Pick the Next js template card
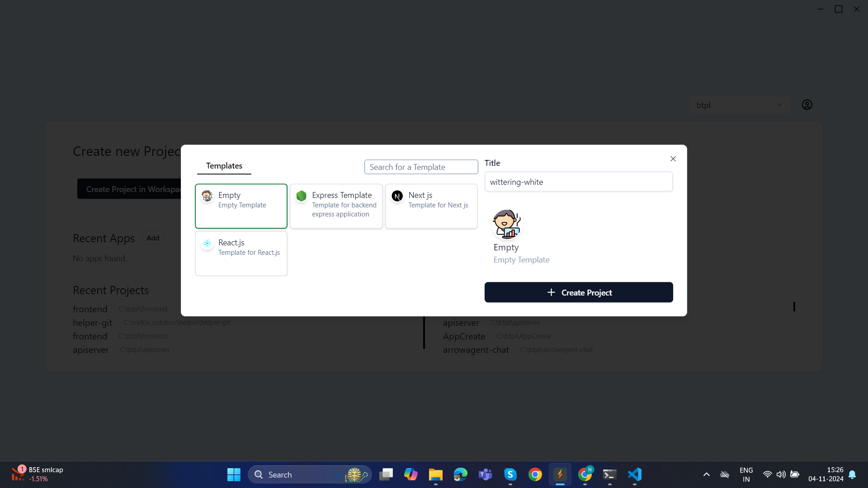Image resolution: width=868 pixels, height=488 pixels. tap(431, 206)
